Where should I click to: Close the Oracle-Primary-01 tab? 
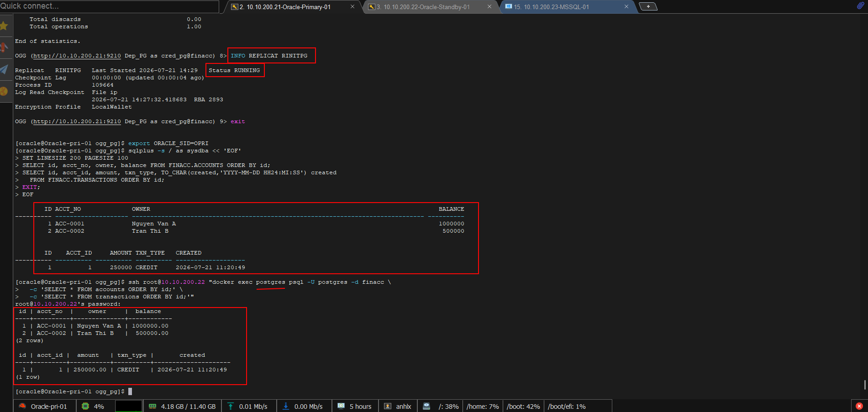tap(352, 6)
